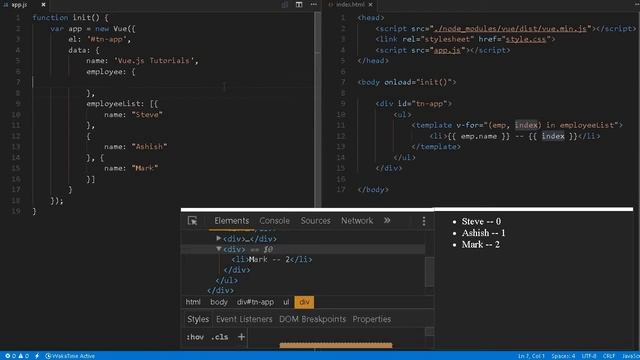Viewport: 640px width, 360px height.
Task: Add a new style rule with plus
Action: pos(241,337)
